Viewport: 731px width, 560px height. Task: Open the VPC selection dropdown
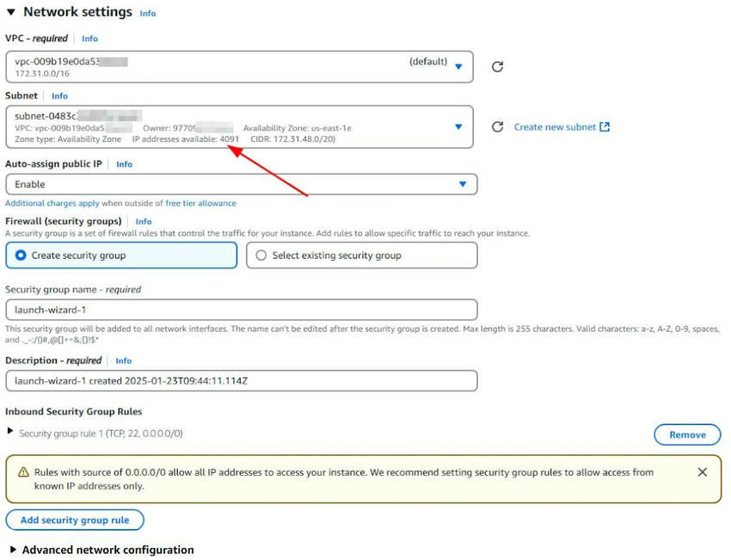coord(459,66)
